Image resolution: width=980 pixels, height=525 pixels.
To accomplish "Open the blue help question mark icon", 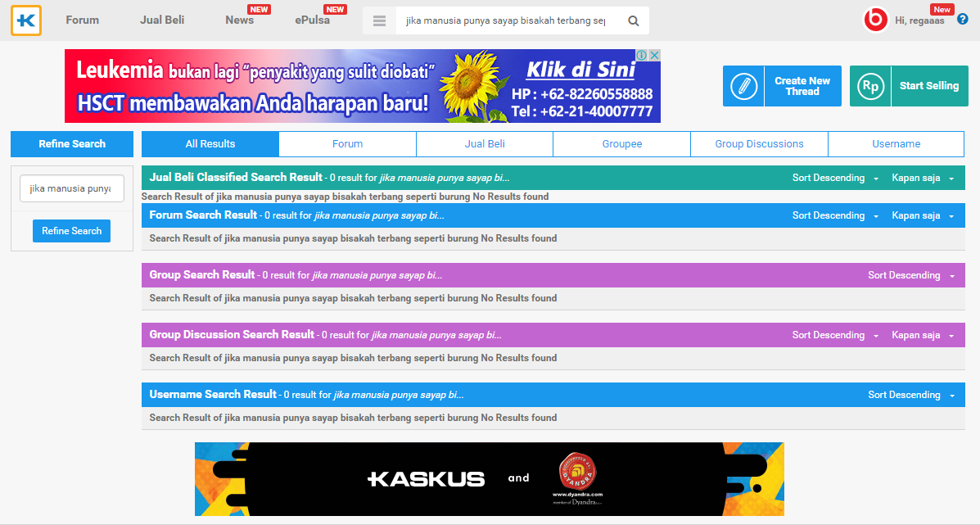I will tap(963, 20).
